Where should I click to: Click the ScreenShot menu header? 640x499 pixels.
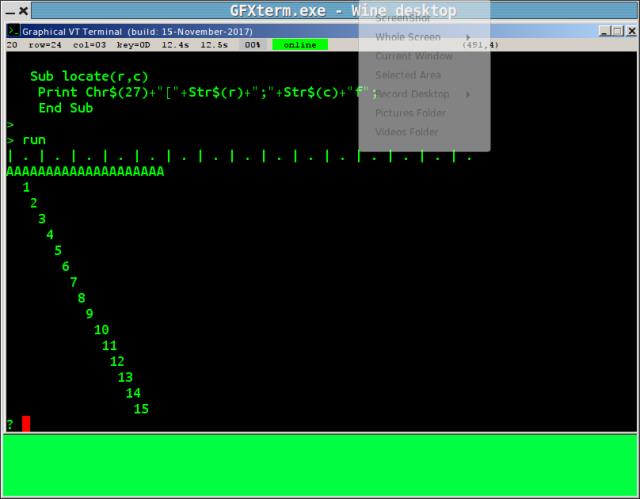tap(405, 18)
